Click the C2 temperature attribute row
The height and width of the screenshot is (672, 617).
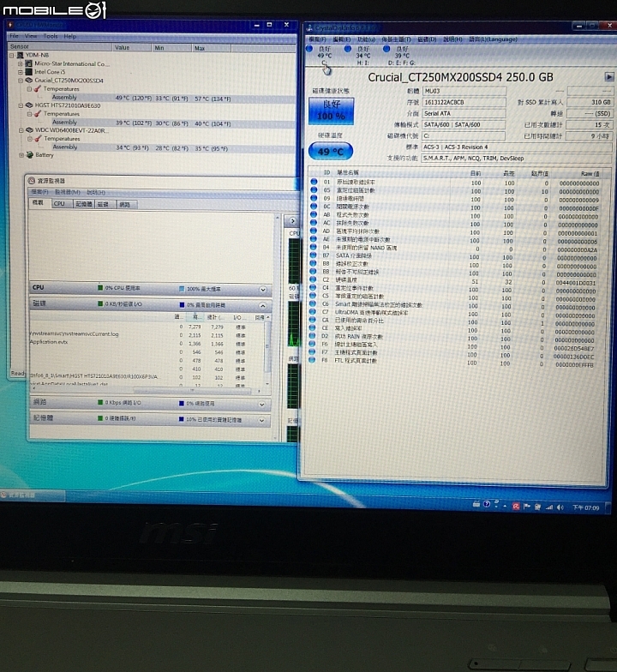(x=456, y=281)
